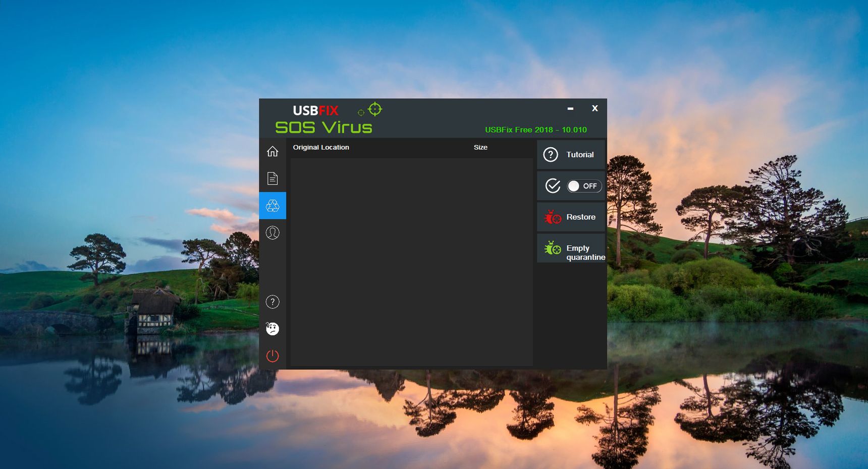This screenshot has height=469, width=868.
Task: Open the Tutorial button
Action: click(x=571, y=155)
